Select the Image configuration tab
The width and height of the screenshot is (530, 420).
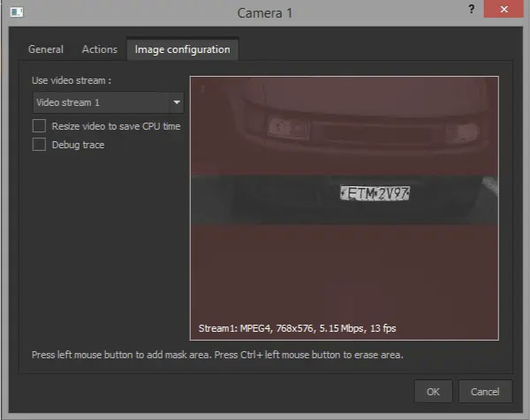182,49
